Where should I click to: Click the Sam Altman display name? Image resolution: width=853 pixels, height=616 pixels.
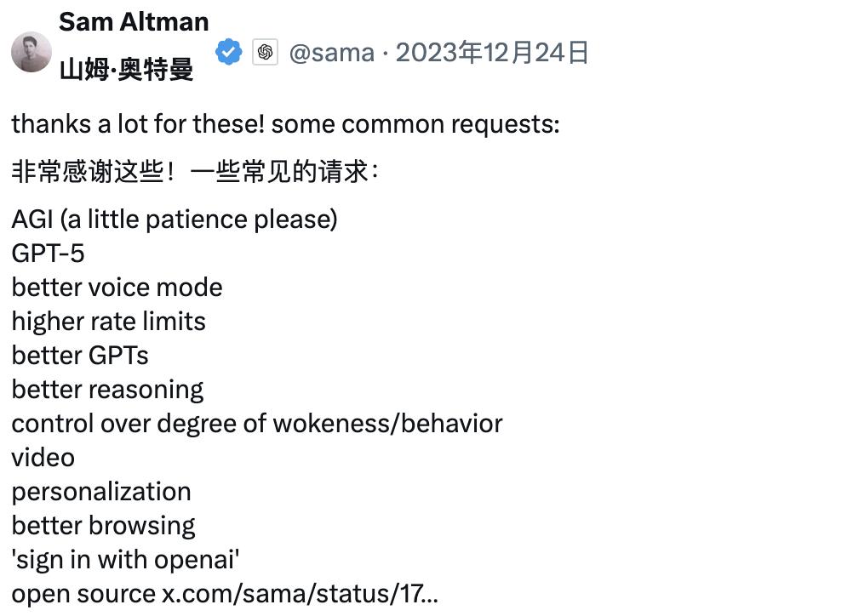click(134, 22)
